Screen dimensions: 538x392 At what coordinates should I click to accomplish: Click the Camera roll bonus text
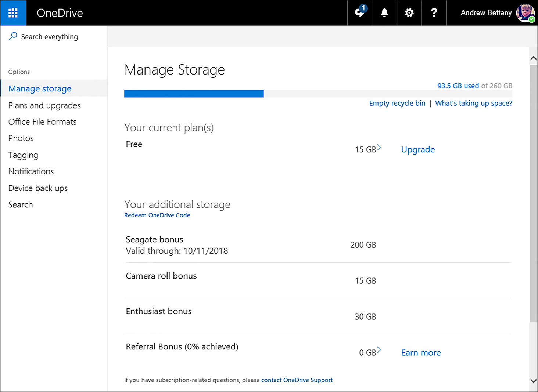click(x=161, y=276)
